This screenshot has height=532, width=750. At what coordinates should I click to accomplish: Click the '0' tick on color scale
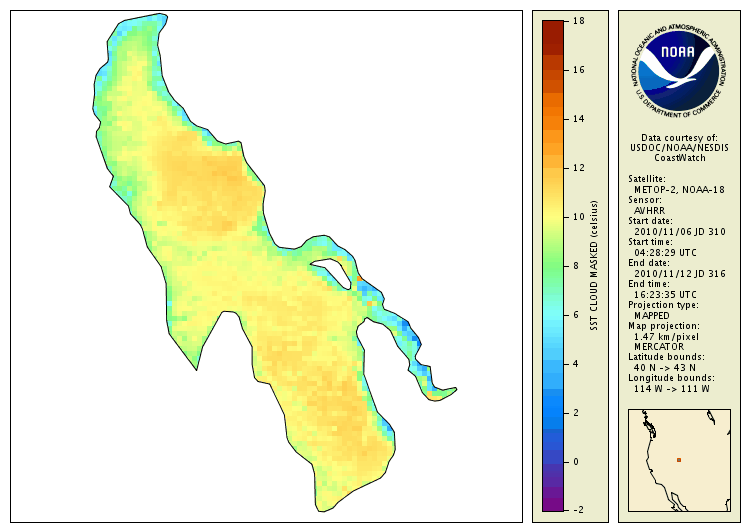click(576, 462)
